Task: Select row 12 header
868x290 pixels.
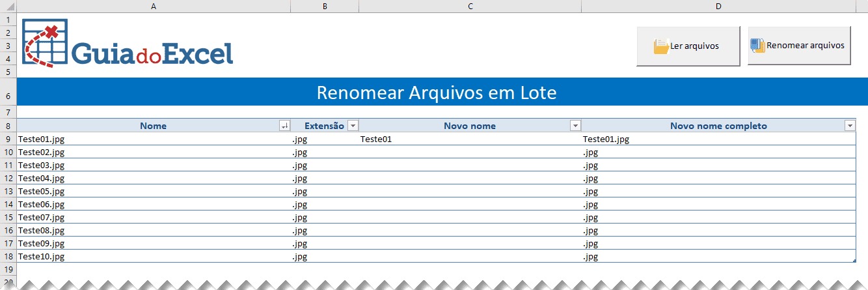Action: 8,178
